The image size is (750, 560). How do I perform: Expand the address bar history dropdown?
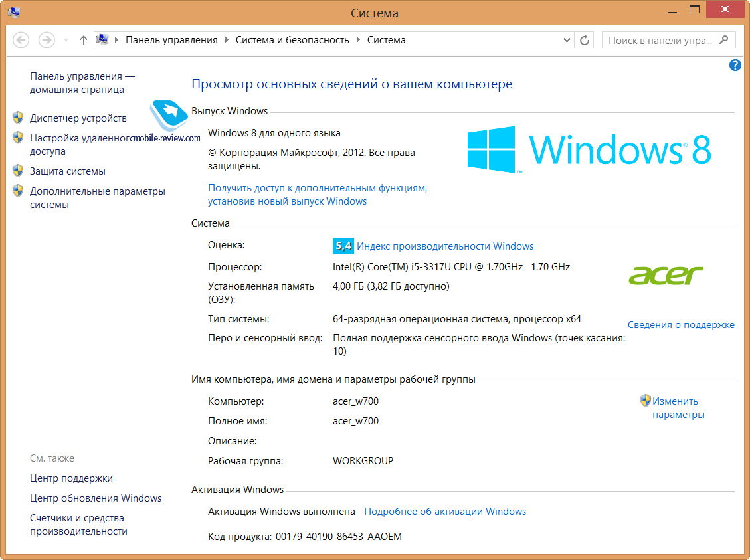(567, 40)
